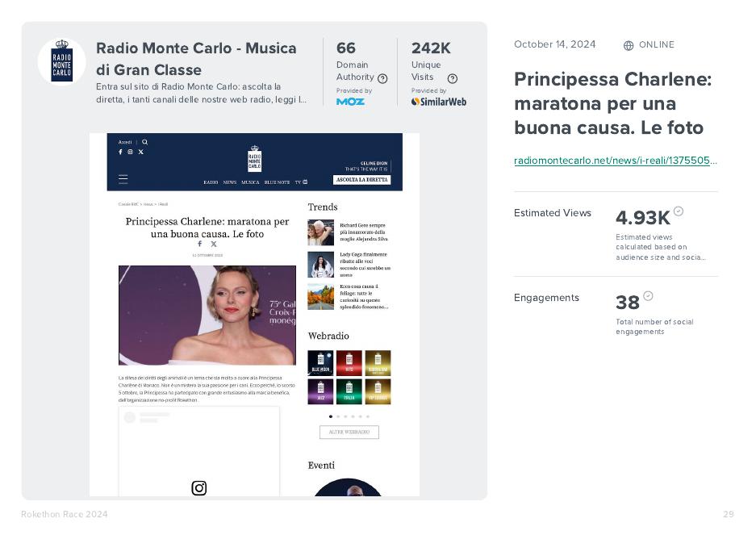
Task: Select the Blue Moon webradio tile
Action: pos(320,363)
